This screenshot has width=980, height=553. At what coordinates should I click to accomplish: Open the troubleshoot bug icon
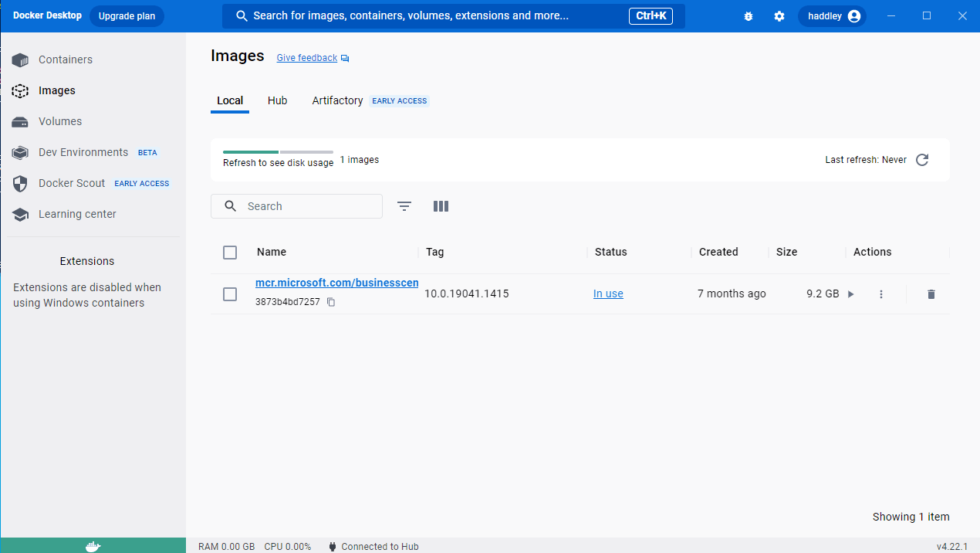pos(748,16)
